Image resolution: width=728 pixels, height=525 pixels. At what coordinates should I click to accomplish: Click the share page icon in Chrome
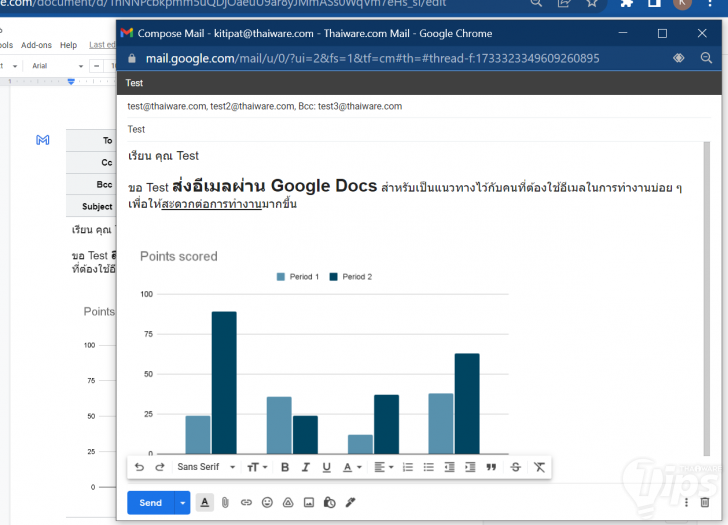[x=564, y=3]
